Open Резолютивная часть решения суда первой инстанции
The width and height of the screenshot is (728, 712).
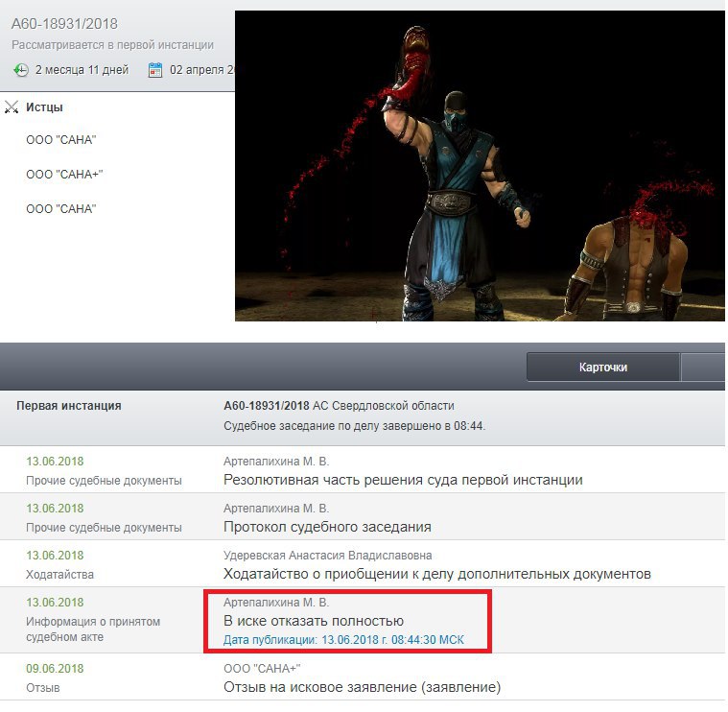pyautogui.click(x=403, y=480)
